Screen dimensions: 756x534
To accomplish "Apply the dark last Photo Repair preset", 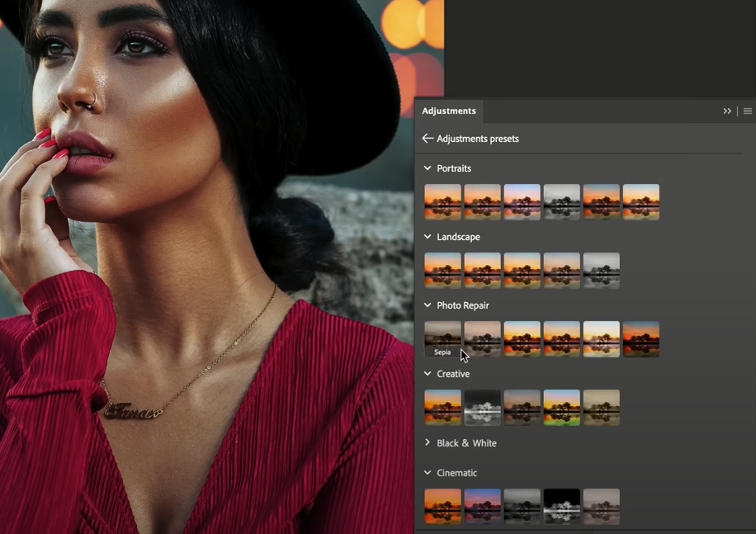I will [640, 339].
